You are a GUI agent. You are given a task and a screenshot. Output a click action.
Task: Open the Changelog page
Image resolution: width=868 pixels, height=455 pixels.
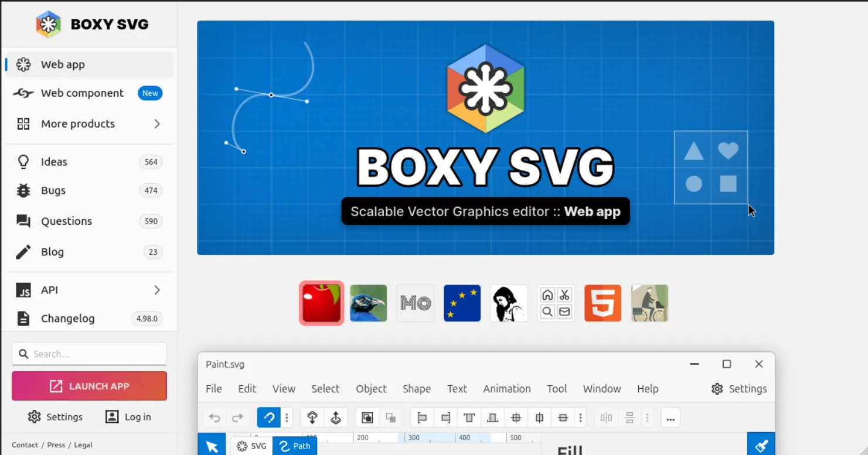pyautogui.click(x=67, y=318)
